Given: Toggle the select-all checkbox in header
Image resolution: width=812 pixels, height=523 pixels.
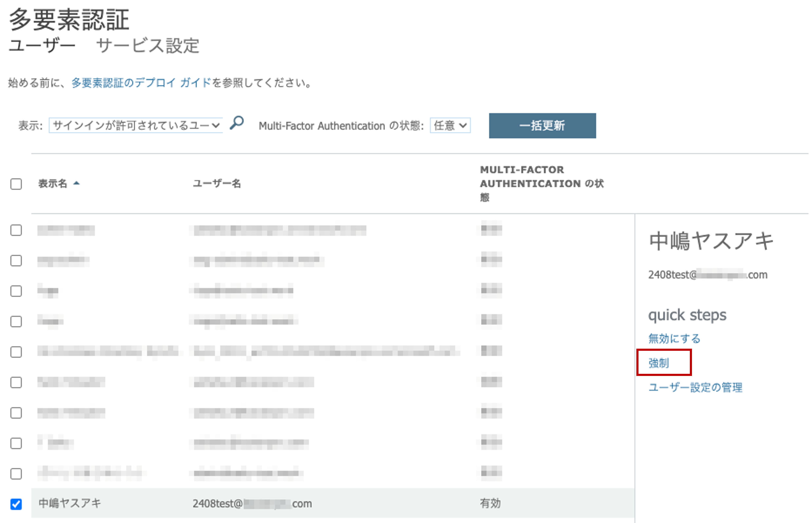Looking at the screenshot, I should [x=16, y=184].
